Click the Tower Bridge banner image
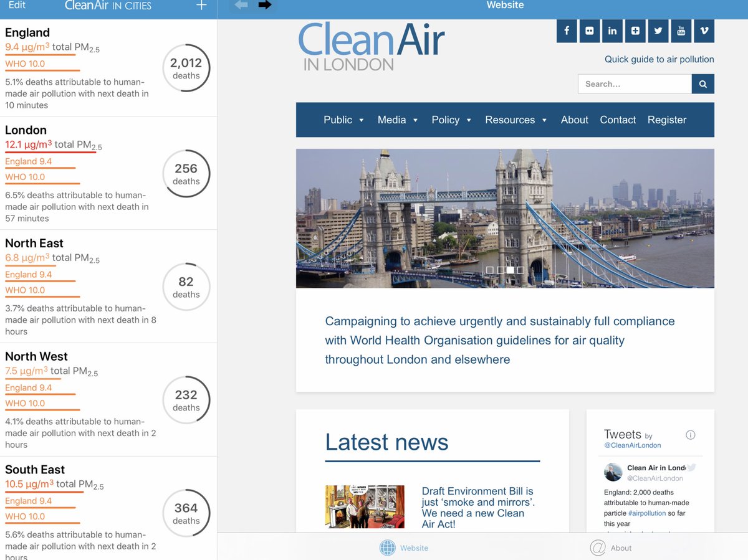Screen dimensions: 748x560 pyautogui.click(x=505, y=218)
